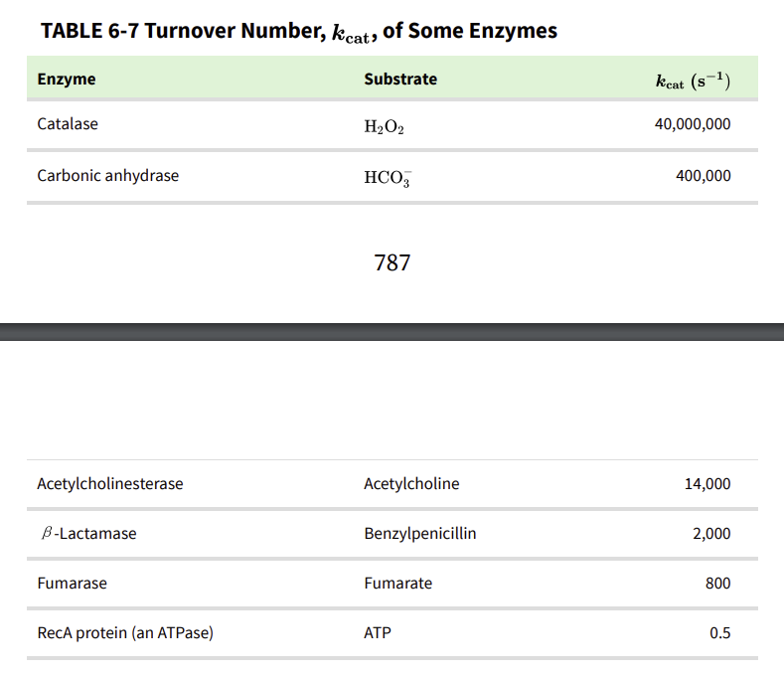This screenshot has height=678, width=784.
Task: Select the 'β-Lactamase' enzyme name
Action: click(87, 534)
